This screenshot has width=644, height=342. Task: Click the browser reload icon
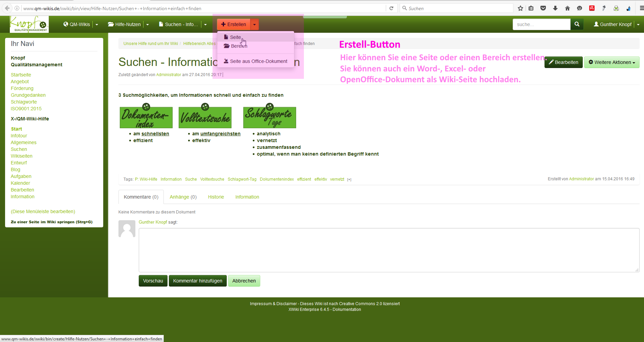(391, 8)
